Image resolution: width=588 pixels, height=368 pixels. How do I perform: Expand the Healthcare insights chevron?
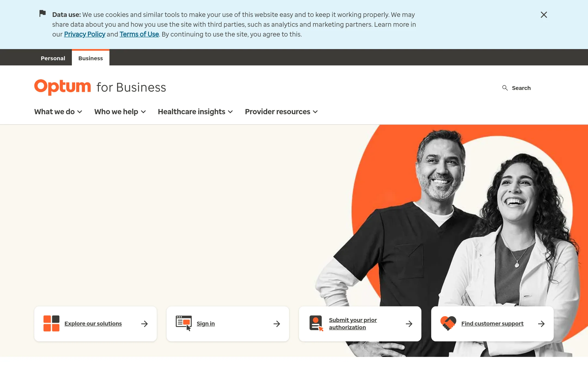[230, 112]
